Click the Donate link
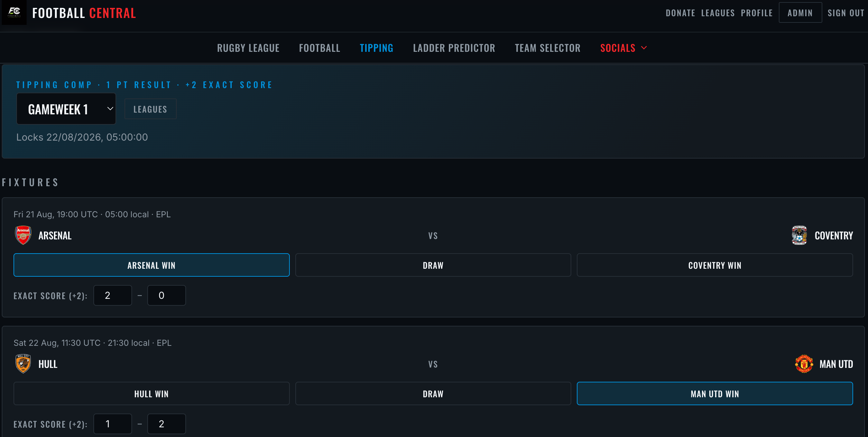Image resolution: width=868 pixels, height=437 pixels. point(681,13)
